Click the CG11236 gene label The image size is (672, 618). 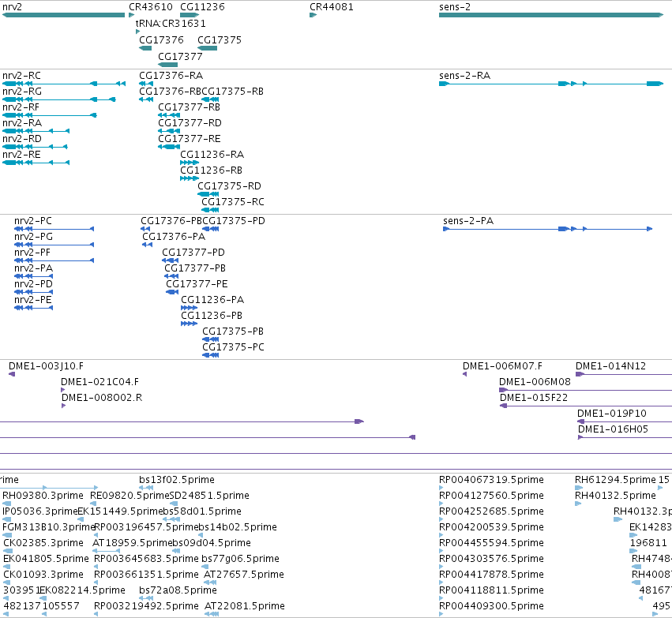[202, 7]
